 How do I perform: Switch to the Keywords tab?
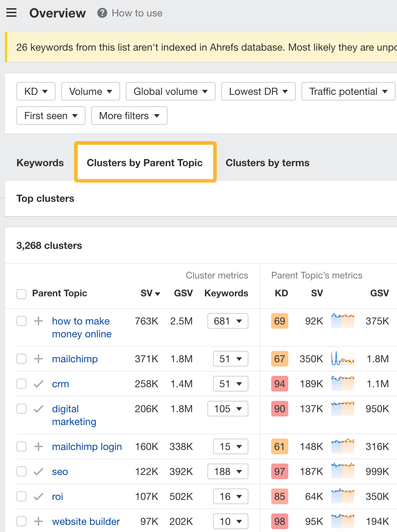[40, 163]
